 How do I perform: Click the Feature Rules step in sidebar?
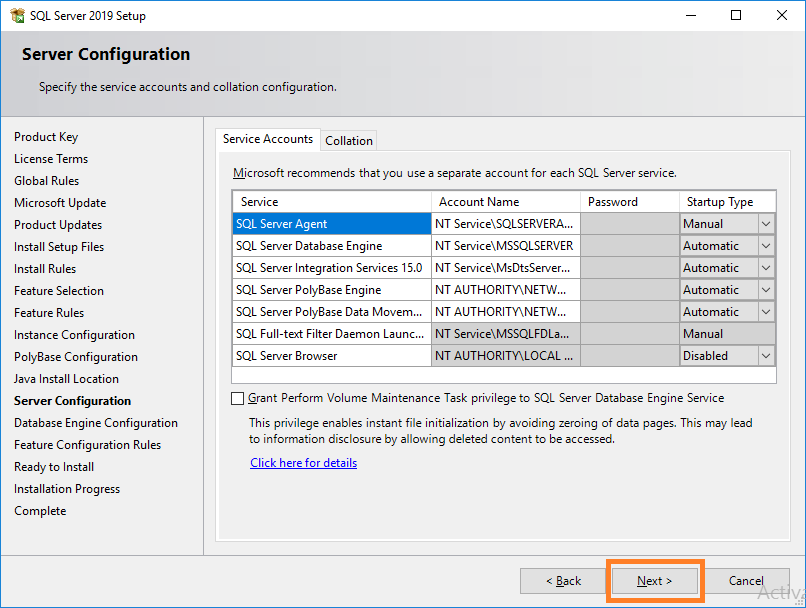pyautogui.click(x=49, y=313)
